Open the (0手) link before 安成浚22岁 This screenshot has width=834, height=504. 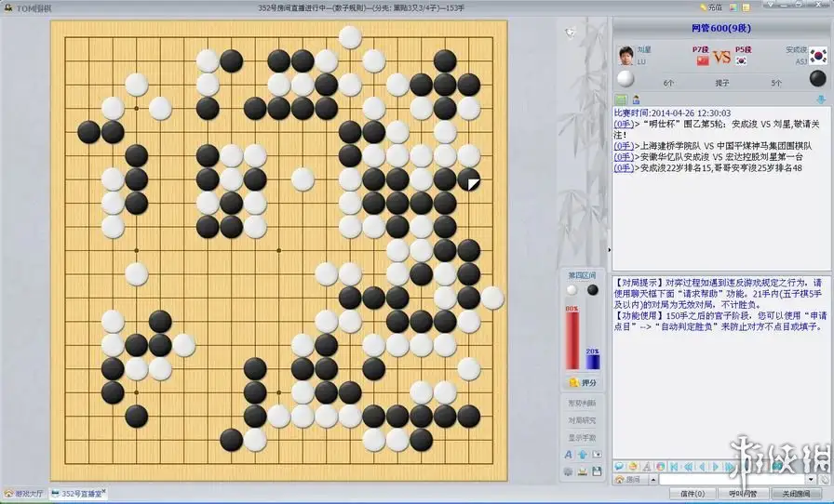click(x=624, y=168)
